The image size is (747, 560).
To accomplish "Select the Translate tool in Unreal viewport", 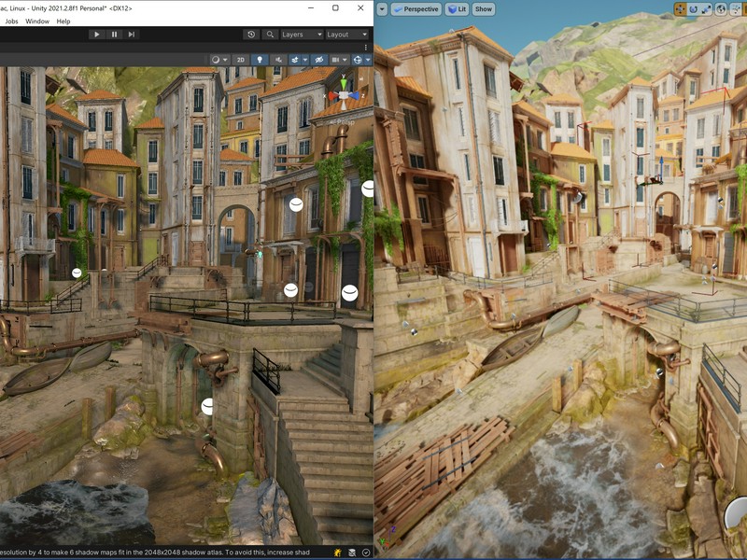I will pos(680,9).
